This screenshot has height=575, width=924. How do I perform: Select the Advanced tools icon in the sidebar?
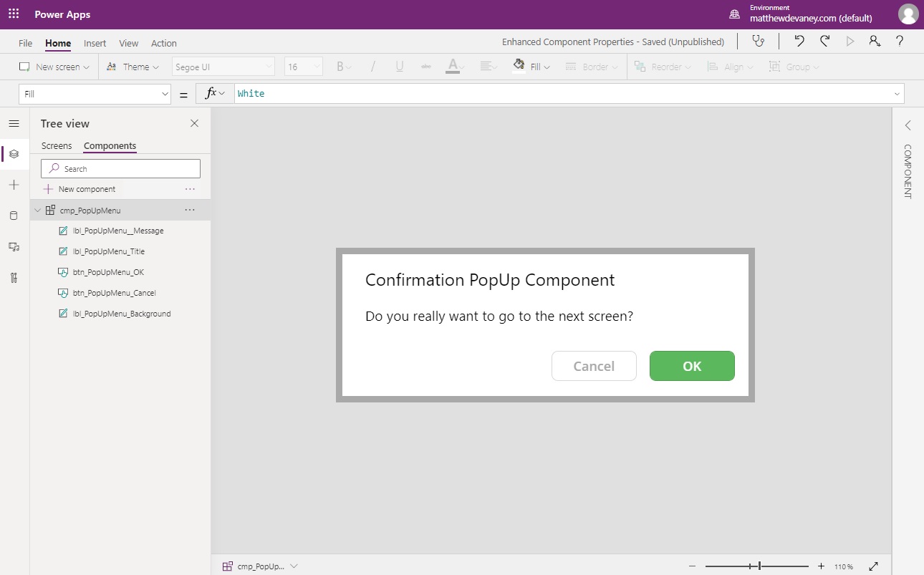(14, 278)
